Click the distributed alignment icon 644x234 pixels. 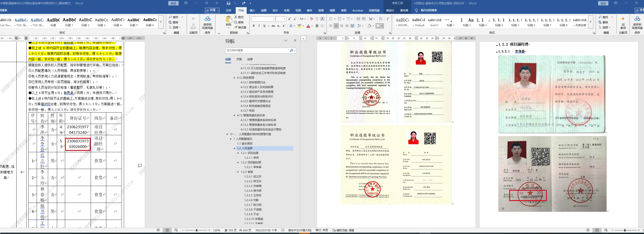pos(352,26)
